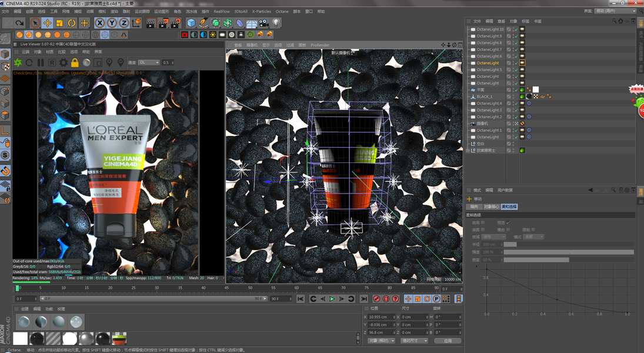Toggle Z axis lock
Viewport: 644px width, 353px height.
[124, 23]
